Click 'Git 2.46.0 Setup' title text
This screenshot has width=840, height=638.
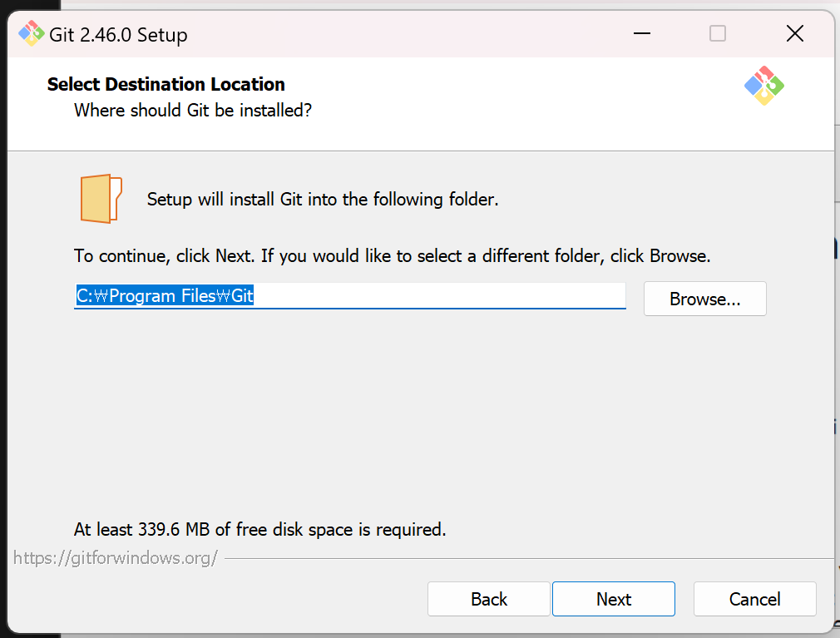pyautogui.click(x=118, y=35)
